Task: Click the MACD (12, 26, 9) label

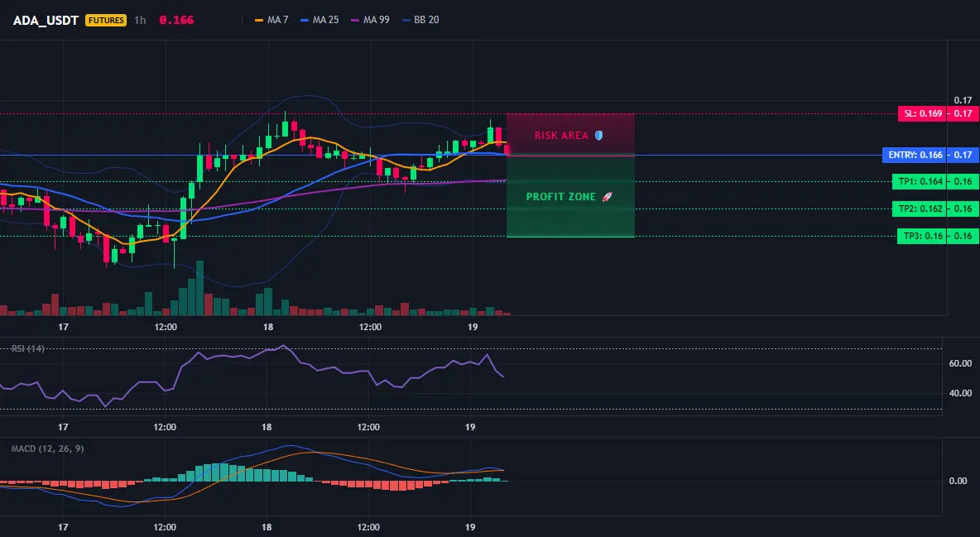Action: 47,448
